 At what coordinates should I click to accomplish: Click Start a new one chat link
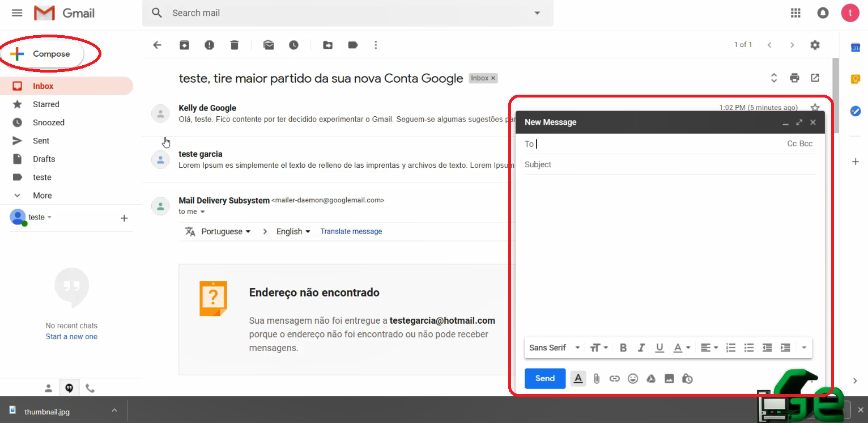tap(71, 337)
